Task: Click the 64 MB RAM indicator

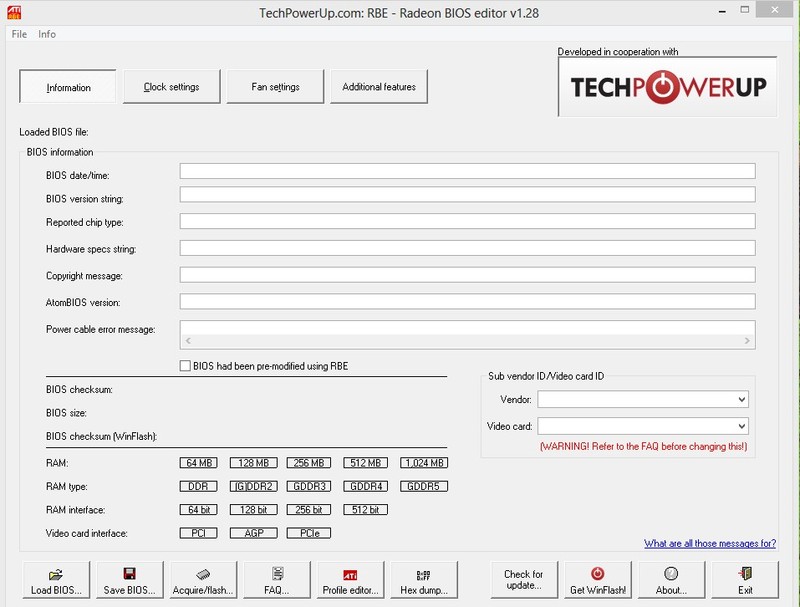Action: [x=198, y=463]
